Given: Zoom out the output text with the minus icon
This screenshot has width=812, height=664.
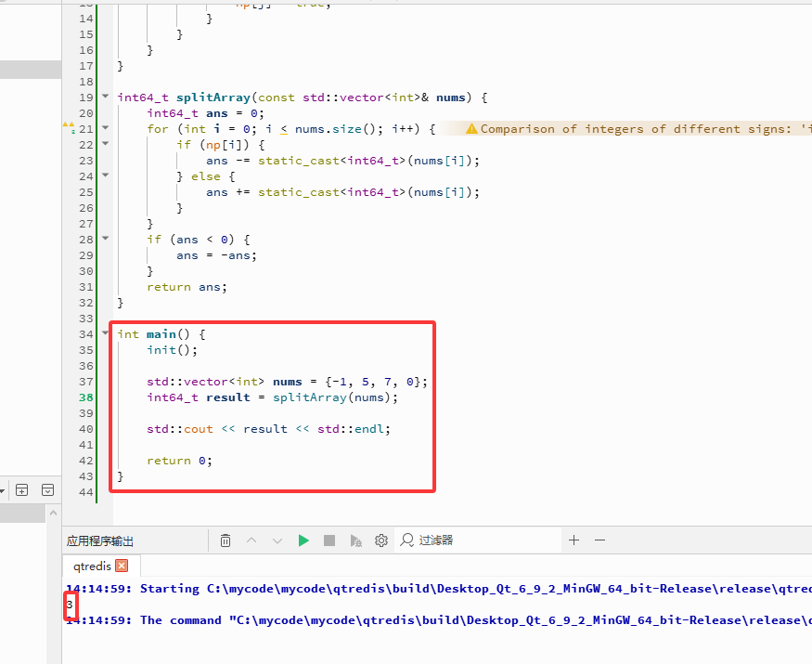Looking at the screenshot, I should pyautogui.click(x=599, y=540).
